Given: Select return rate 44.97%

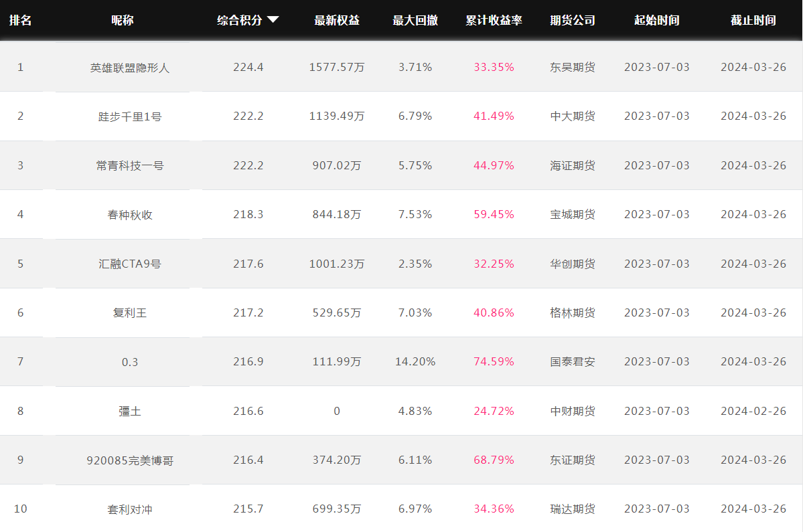Looking at the screenshot, I should pos(494,165).
